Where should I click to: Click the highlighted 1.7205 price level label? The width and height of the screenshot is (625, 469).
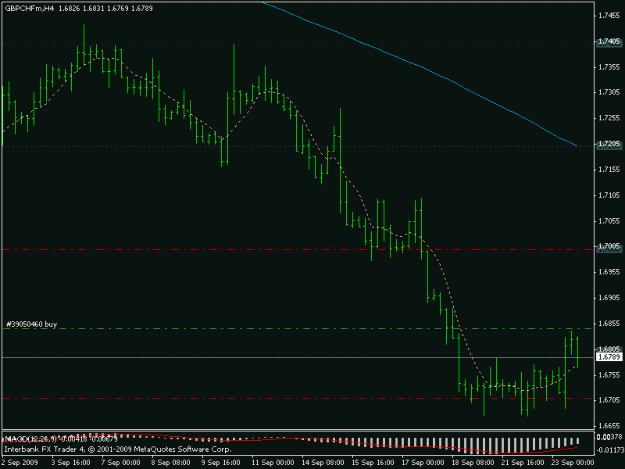(609, 144)
